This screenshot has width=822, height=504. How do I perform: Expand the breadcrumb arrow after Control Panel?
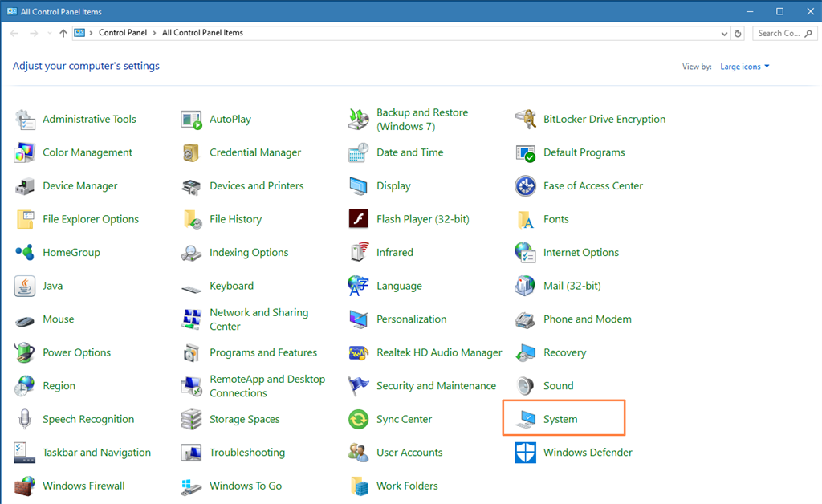(x=155, y=32)
